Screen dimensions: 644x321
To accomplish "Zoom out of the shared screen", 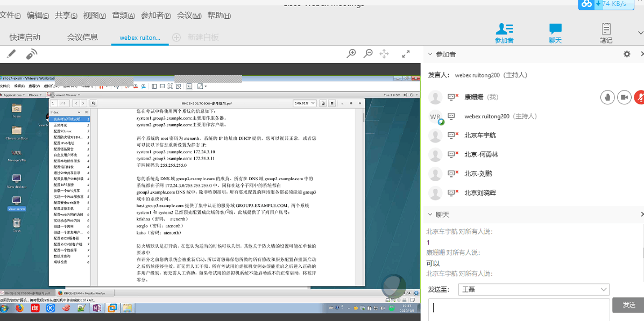I will pyautogui.click(x=369, y=54).
